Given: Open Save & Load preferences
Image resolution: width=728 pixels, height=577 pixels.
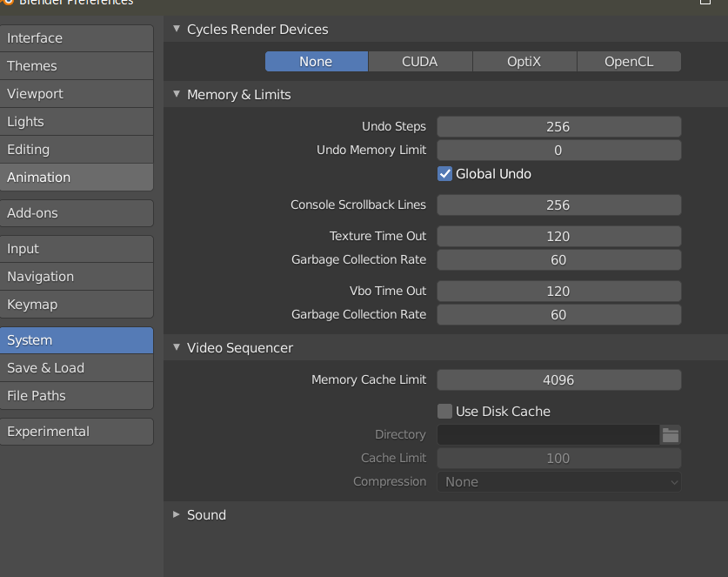Looking at the screenshot, I should (x=77, y=368).
